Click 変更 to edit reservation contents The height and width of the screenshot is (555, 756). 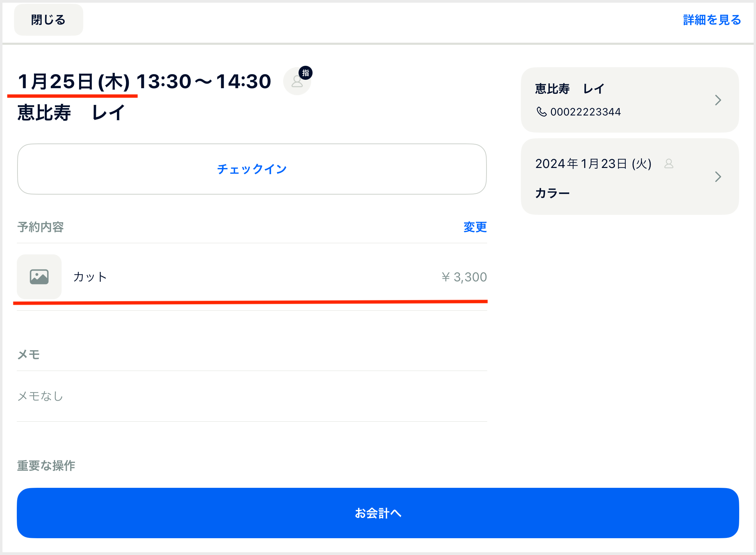(475, 227)
